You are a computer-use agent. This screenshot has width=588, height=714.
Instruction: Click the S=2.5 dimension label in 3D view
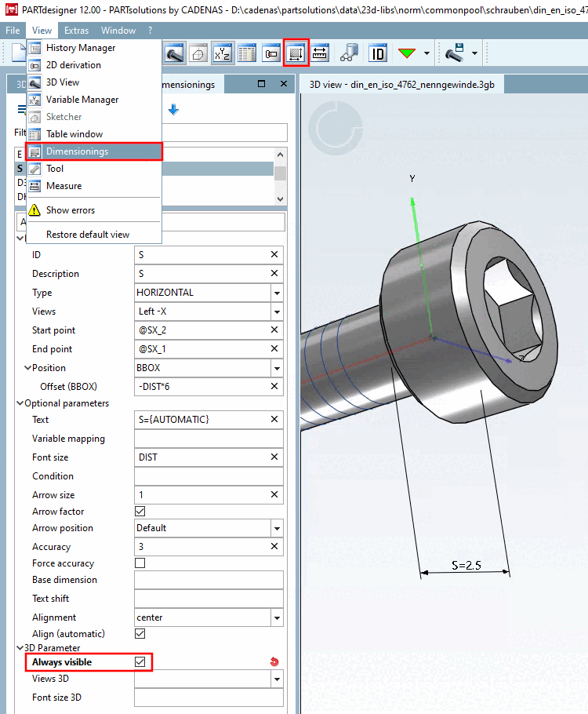click(466, 565)
